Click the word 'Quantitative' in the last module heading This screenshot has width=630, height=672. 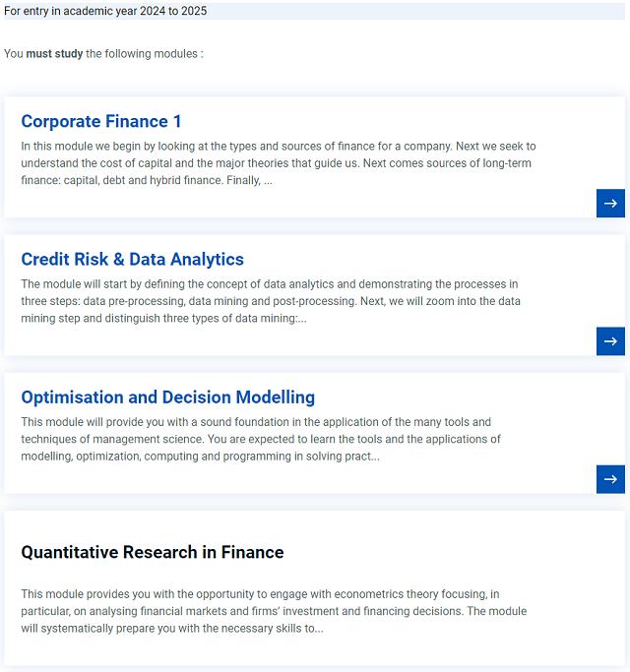(x=69, y=552)
